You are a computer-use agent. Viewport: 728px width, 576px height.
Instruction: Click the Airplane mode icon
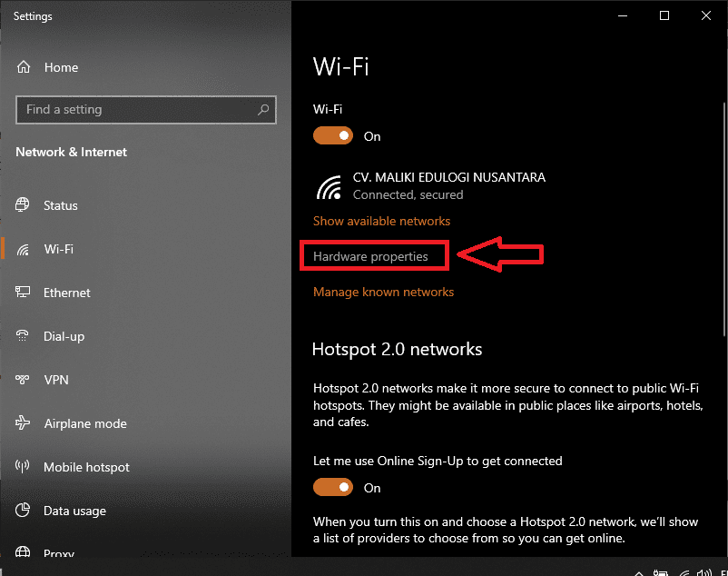(24, 423)
